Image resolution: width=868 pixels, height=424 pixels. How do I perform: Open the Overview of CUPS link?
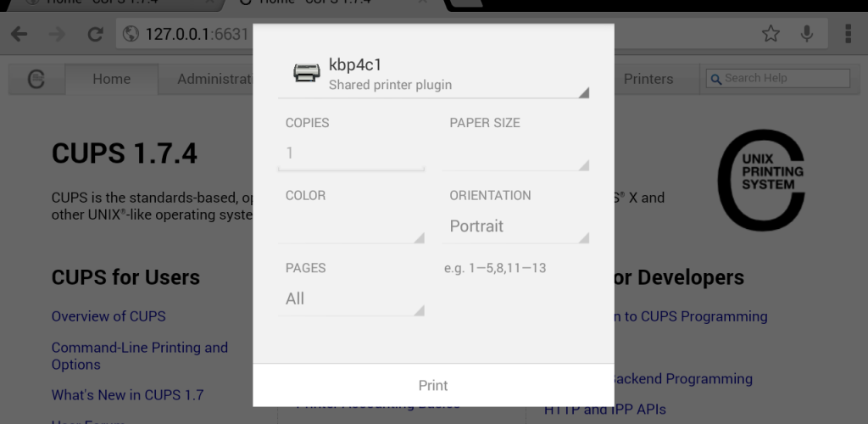[108, 316]
